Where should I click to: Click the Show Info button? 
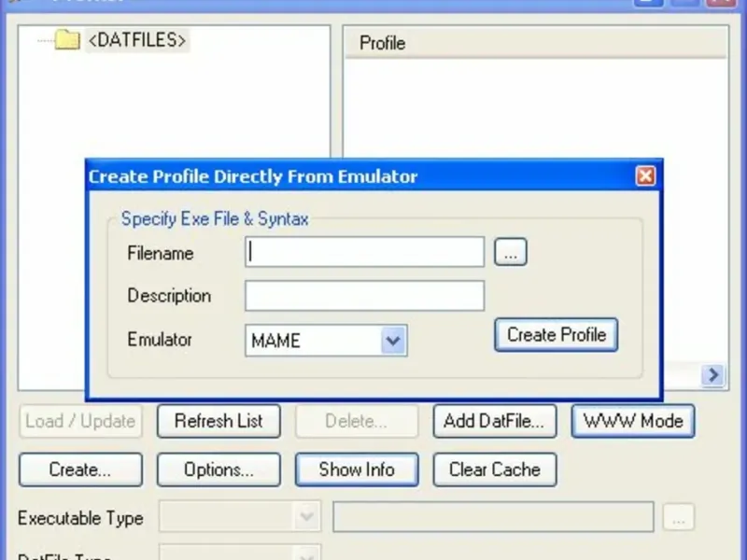[x=357, y=470]
